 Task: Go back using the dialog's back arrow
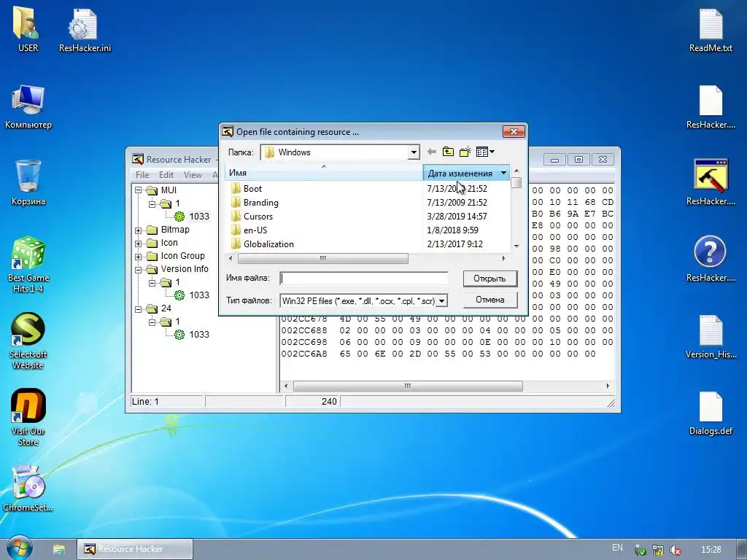click(432, 152)
